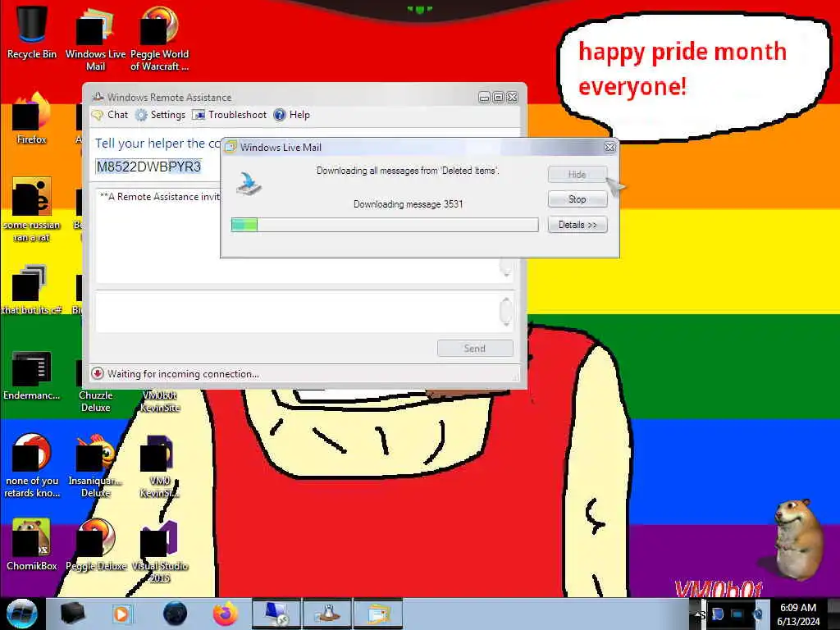Select the Firefox desktop shortcut
This screenshot has height=630, width=840.
coord(32,119)
